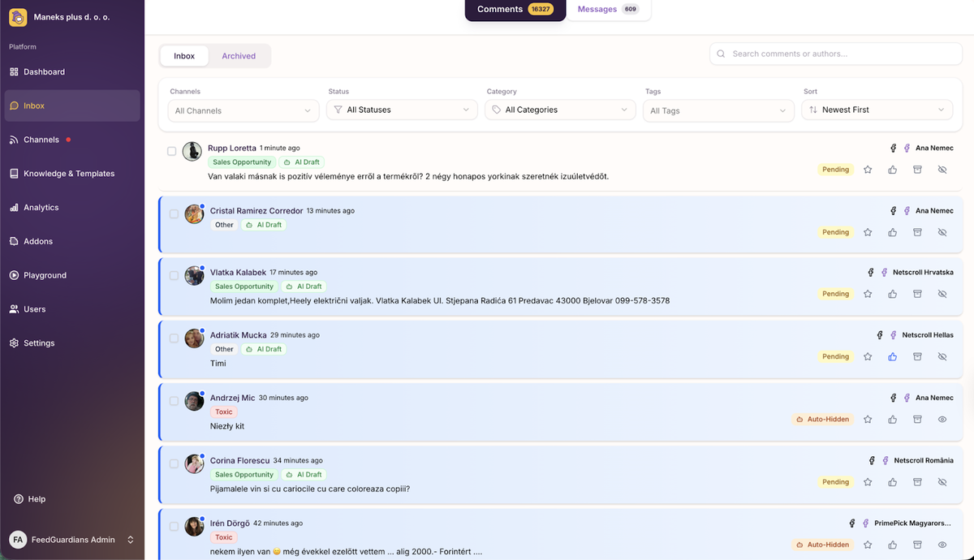Open the Playground section in the sidebar
Viewport: 974px width, 560px height.
43,274
